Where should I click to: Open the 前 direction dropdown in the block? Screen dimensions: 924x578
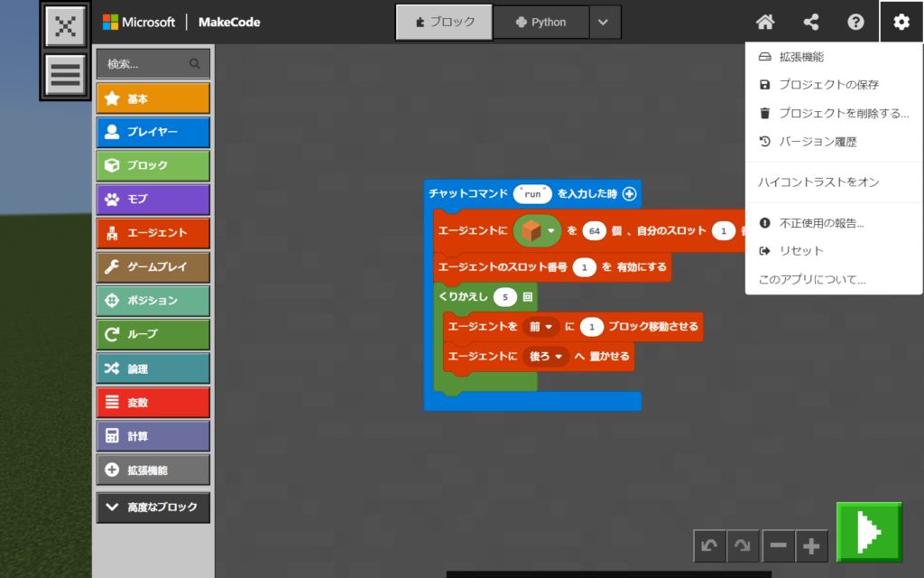point(541,326)
